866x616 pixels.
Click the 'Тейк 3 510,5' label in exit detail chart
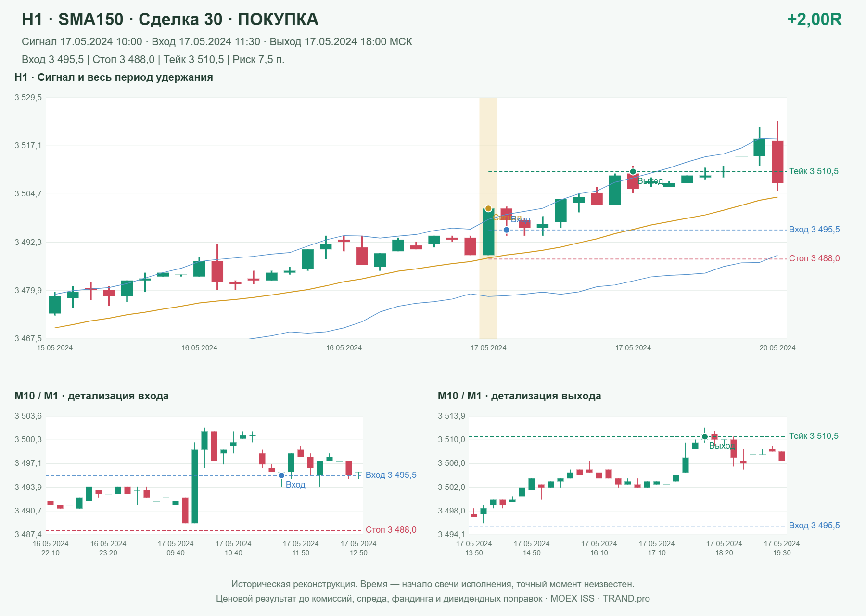tap(814, 436)
